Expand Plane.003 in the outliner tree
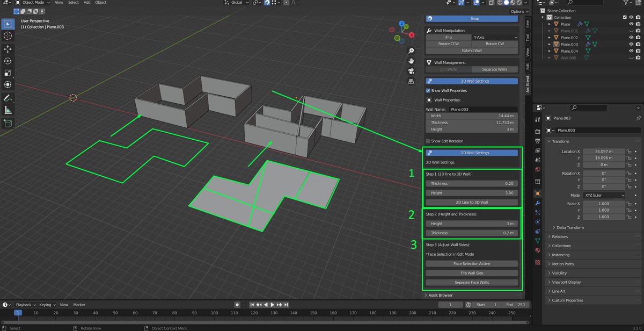 pyautogui.click(x=550, y=44)
